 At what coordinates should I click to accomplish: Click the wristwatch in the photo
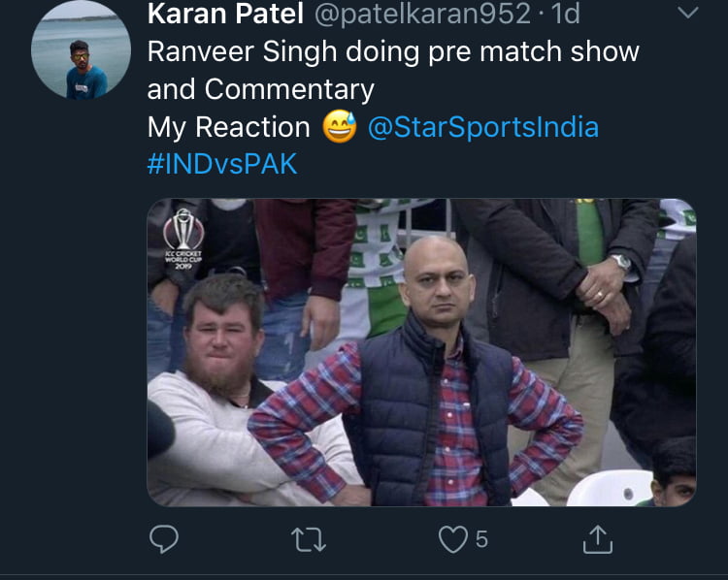[x=621, y=262]
